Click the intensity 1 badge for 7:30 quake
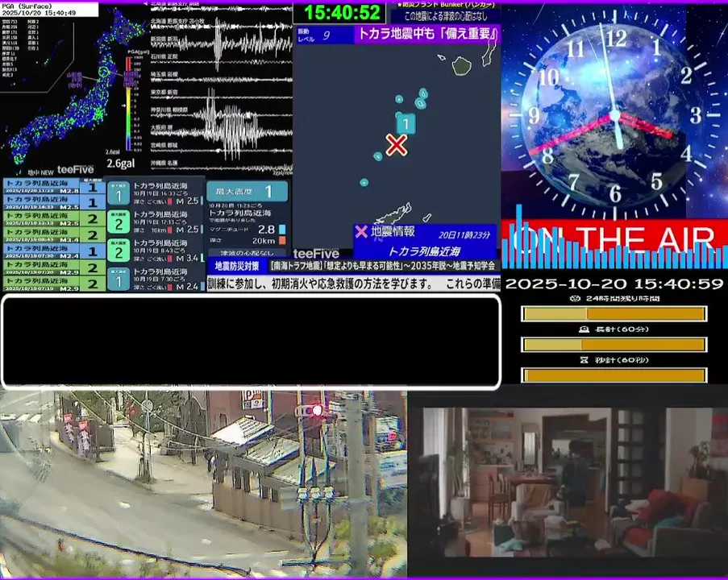 pyautogui.click(x=119, y=280)
